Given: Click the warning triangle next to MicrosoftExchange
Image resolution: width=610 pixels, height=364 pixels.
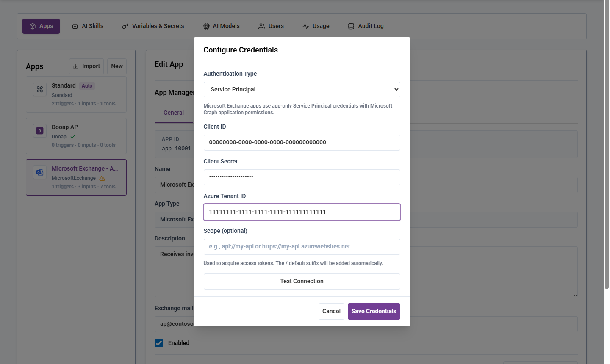Looking at the screenshot, I should click(x=102, y=178).
